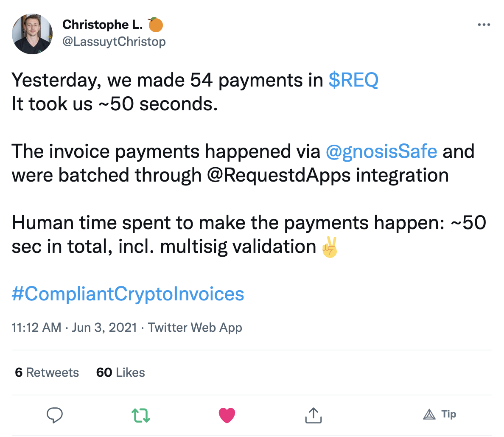Toggle the green retweet icon
This screenshot has height=437, width=504.
tap(140, 415)
